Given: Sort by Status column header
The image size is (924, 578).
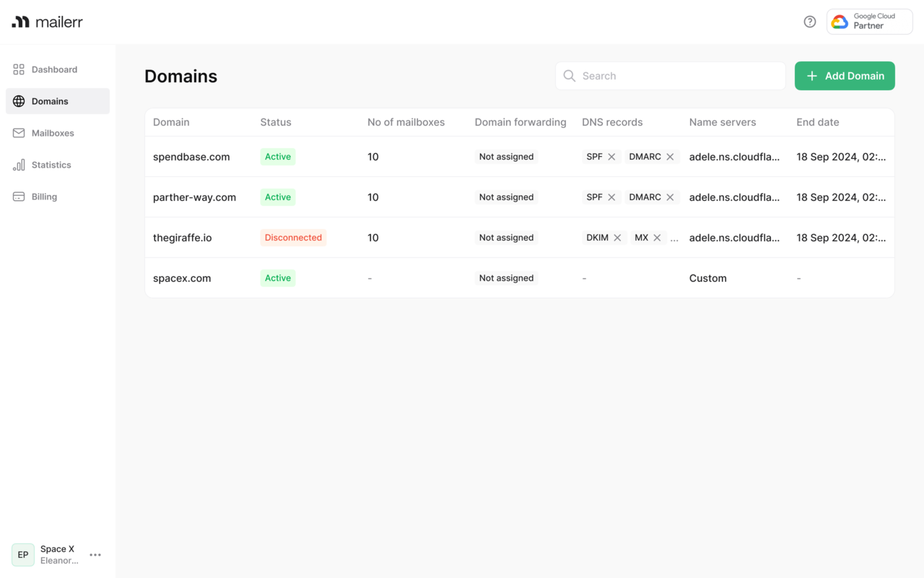Looking at the screenshot, I should [276, 122].
